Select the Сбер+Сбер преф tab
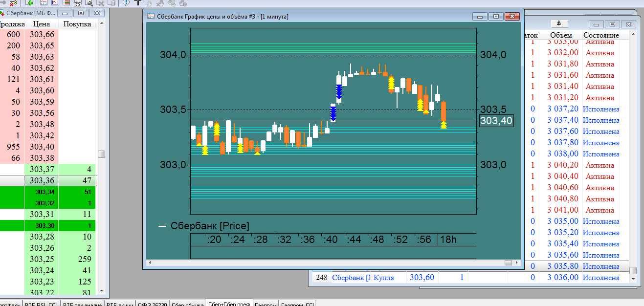644x306 pixels. [x=229, y=303]
